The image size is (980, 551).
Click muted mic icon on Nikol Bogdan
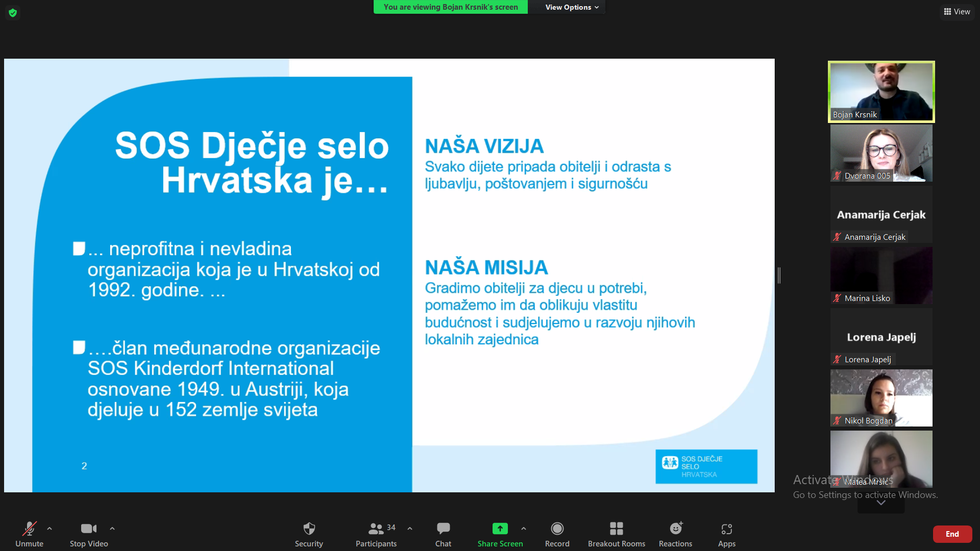point(837,421)
